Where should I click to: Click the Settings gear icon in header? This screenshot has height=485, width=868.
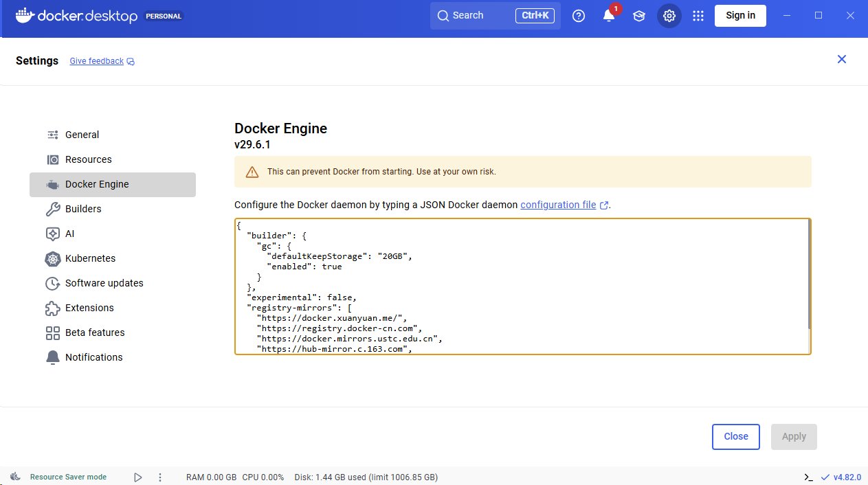pyautogui.click(x=669, y=16)
